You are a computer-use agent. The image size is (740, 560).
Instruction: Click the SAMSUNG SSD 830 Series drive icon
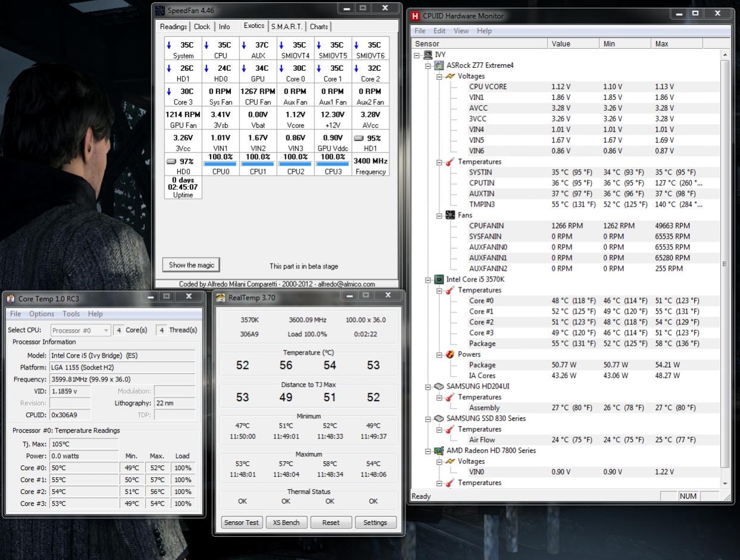[439, 419]
